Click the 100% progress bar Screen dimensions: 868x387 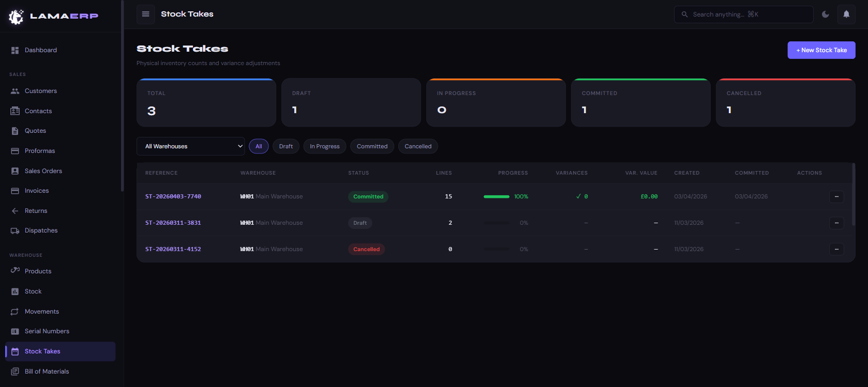496,197
